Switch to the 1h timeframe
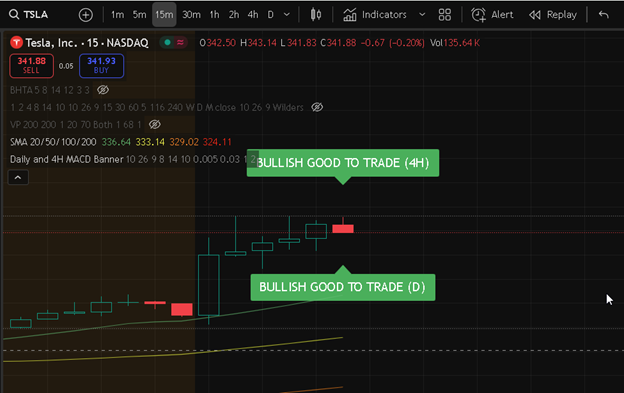 (214, 15)
